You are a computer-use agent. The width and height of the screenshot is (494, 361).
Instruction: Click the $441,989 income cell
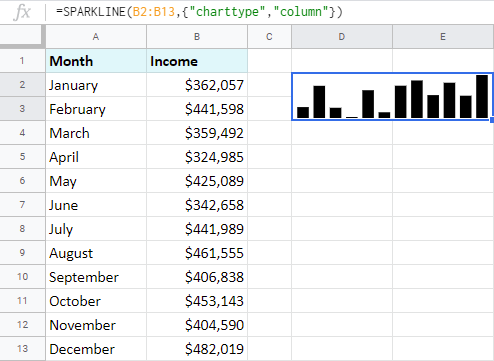point(197,229)
